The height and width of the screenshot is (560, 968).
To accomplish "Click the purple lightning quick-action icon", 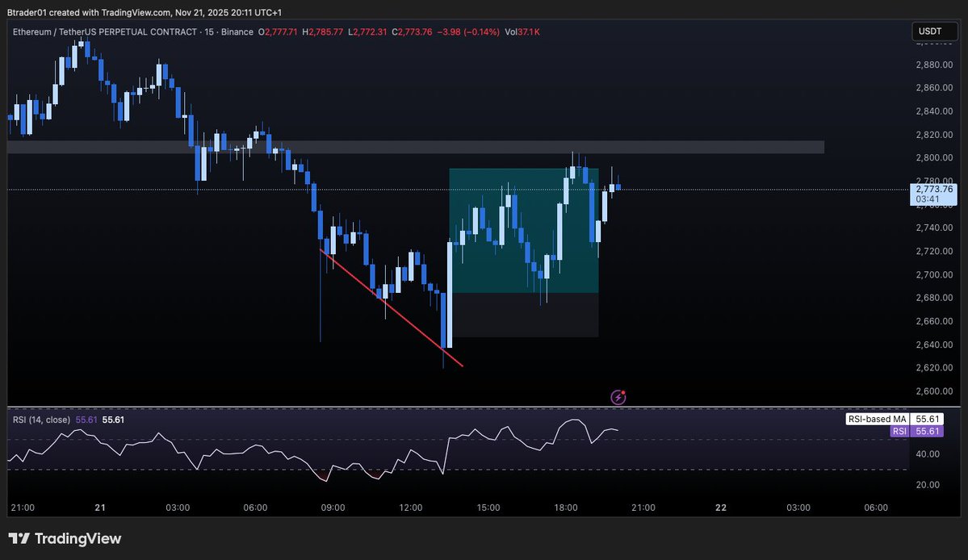I will point(618,396).
